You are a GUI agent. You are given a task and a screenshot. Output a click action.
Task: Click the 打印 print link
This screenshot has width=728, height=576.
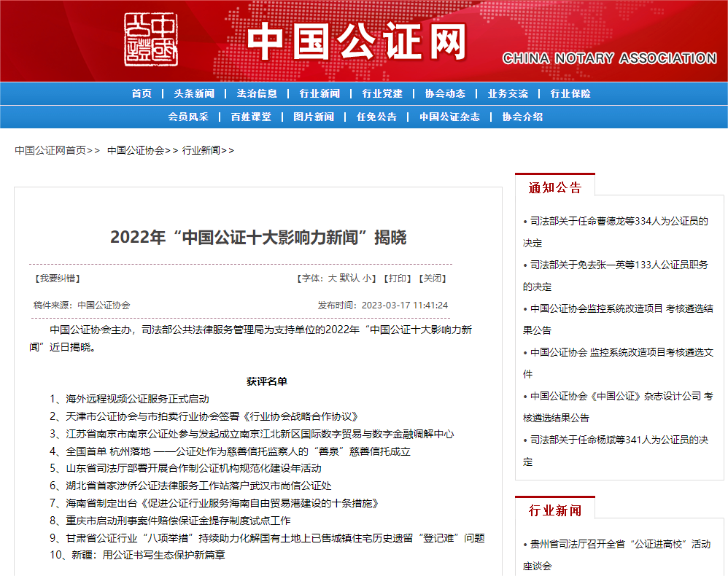tap(398, 278)
